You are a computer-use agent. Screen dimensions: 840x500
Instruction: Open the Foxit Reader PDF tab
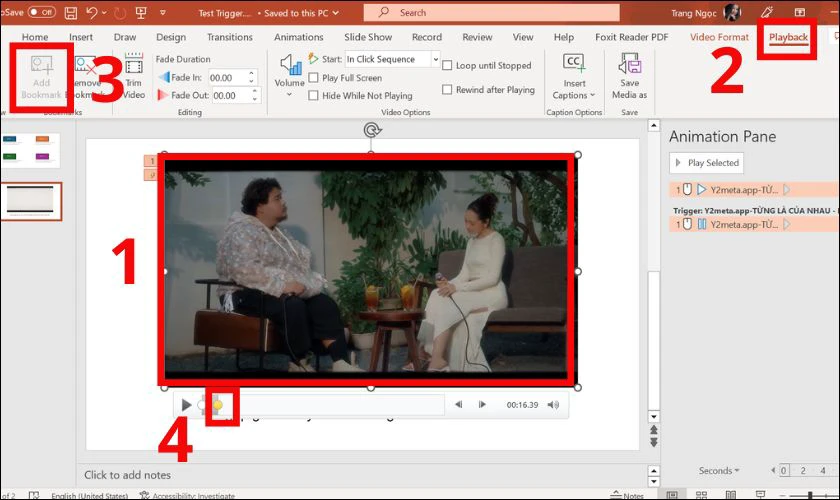pos(632,37)
